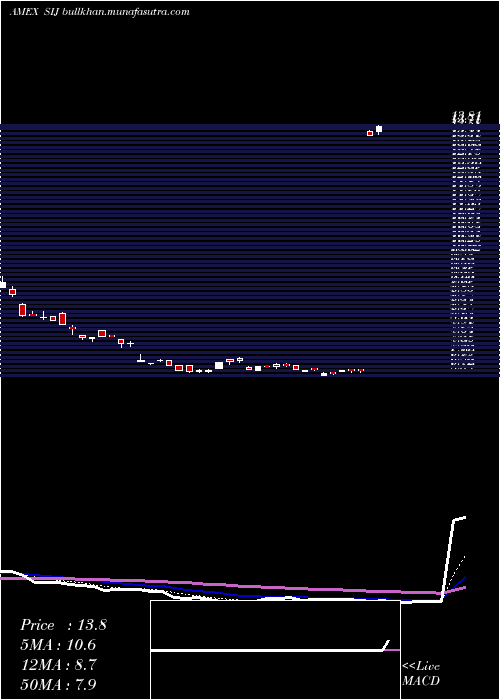This screenshot has width=500, height=700.
Task: Click the red candlestick beside the top white candle
Action: coord(370,133)
